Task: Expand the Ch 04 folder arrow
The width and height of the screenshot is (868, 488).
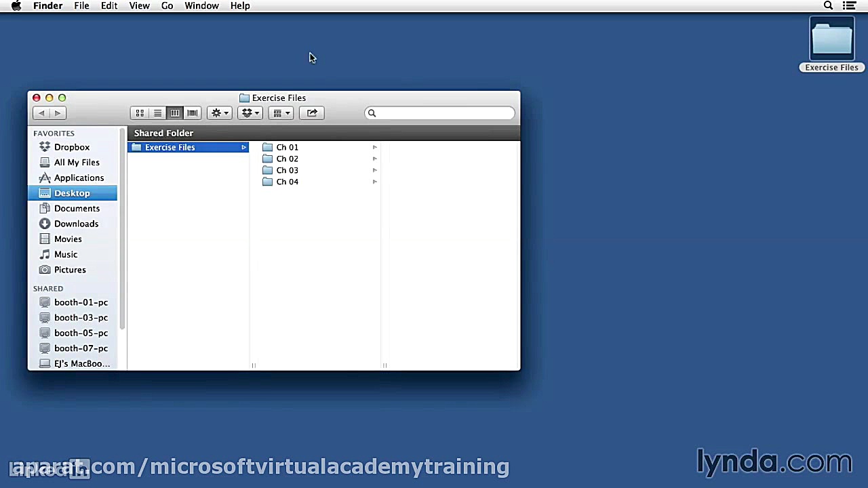Action: tap(374, 182)
